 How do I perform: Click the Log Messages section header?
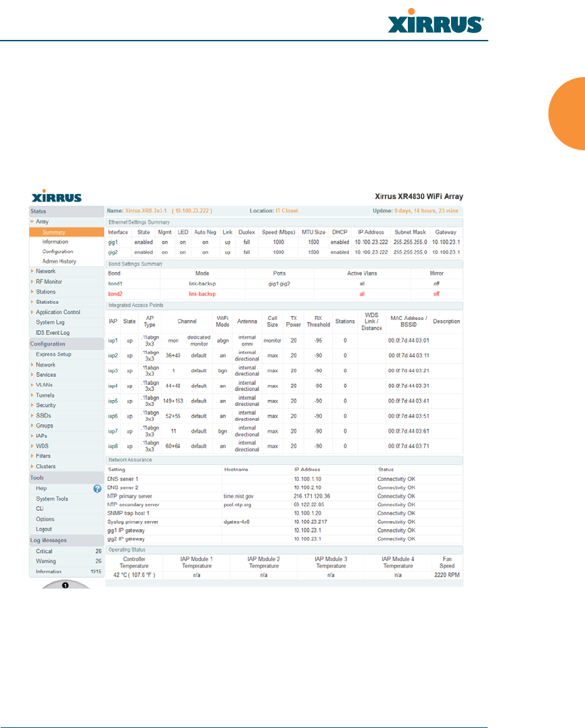[66, 541]
